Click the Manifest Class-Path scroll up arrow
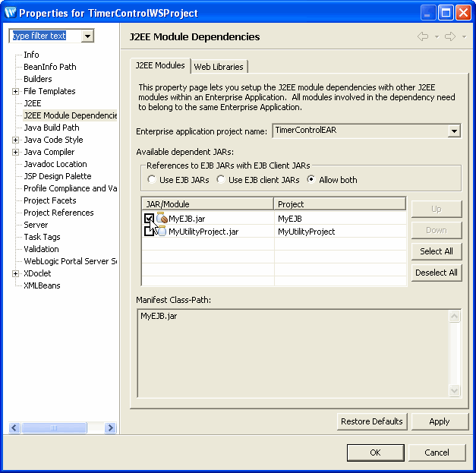This screenshot has width=476, height=473. (454, 317)
